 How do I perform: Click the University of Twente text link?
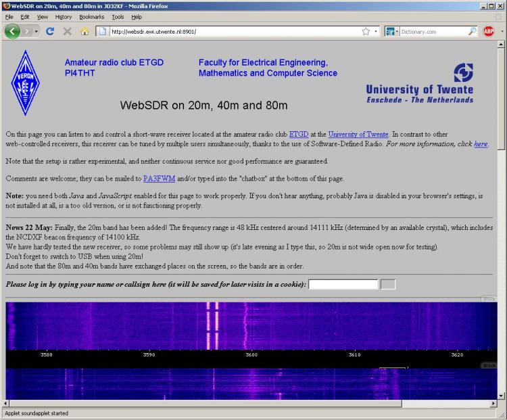click(358, 135)
